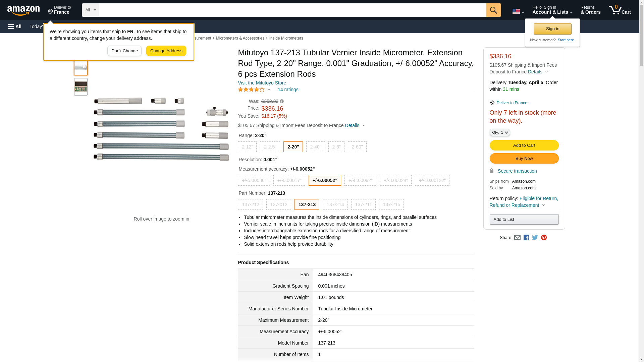Open the Qty quantity dropdown
Image resolution: width=644 pixels, height=362 pixels.
pos(499,133)
